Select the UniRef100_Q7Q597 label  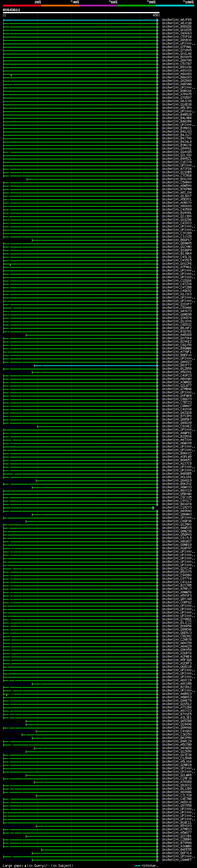[177, 98]
